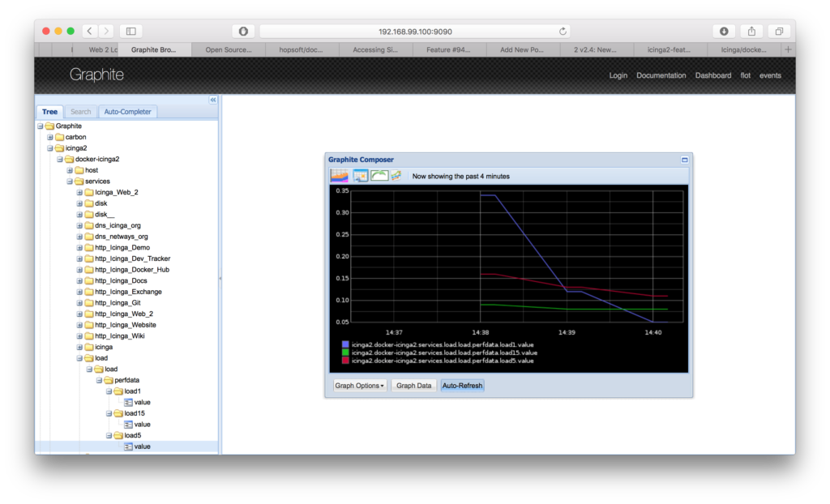Expand the http_Icinga_Git tree node
Screen dimensions: 830x504
point(79,303)
